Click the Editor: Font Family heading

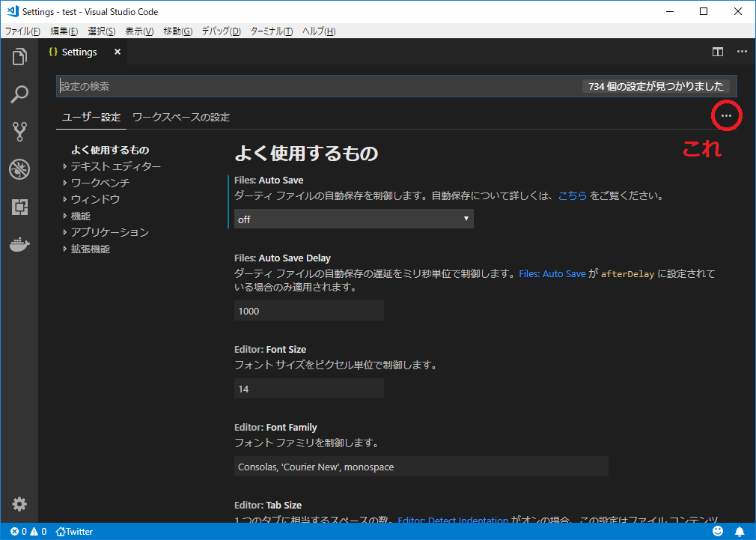click(275, 428)
